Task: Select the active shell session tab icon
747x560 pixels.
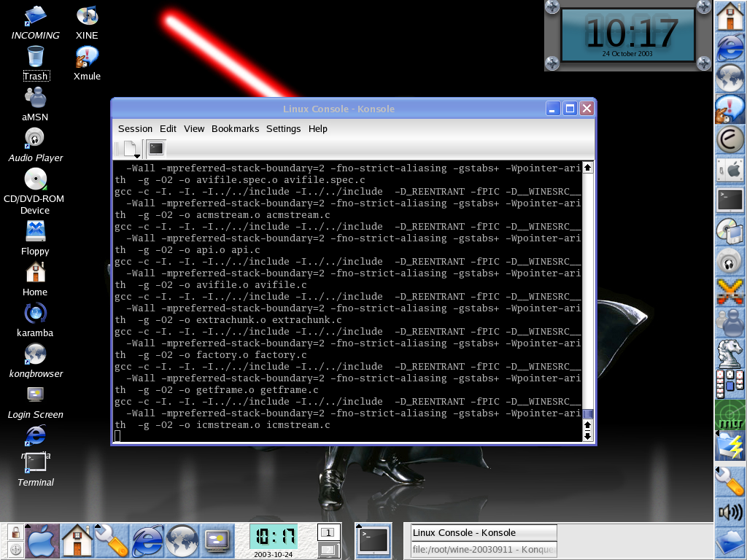Action: 156,149
